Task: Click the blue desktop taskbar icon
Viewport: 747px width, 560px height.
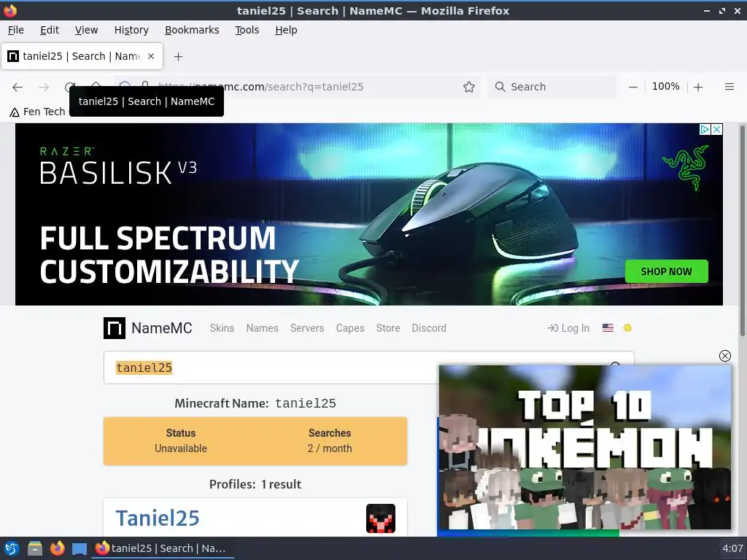Action: [x=79, y=549]
